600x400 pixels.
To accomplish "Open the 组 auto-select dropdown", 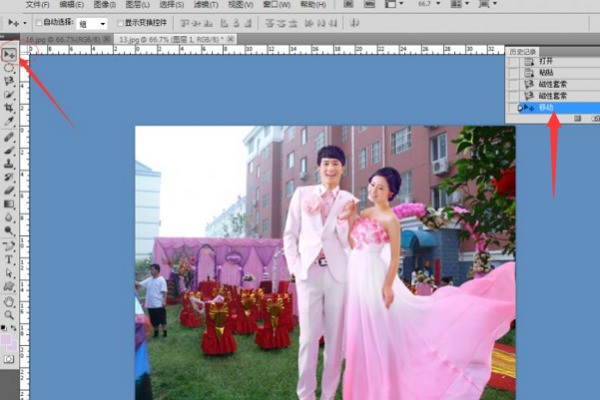I will point(92,23).
